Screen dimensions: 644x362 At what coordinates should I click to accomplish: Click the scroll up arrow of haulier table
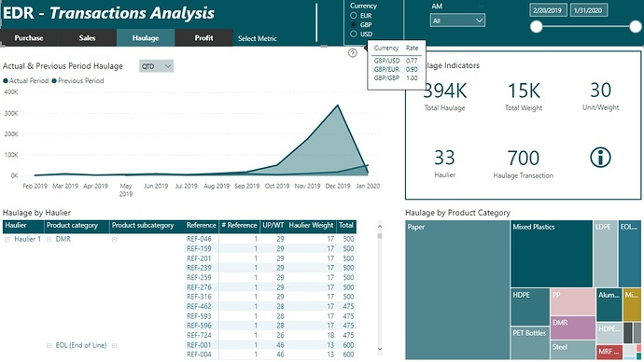(x=380, y=226)
